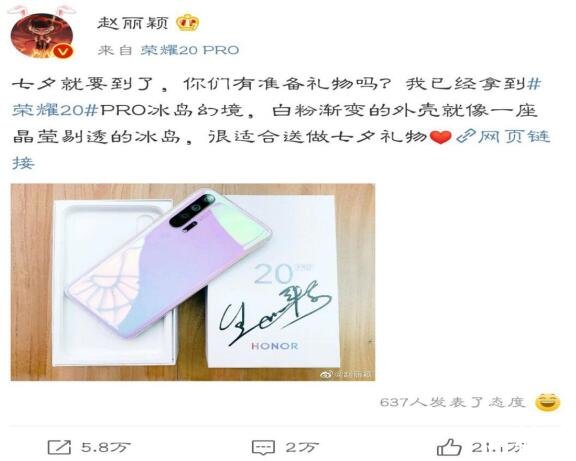
Task: Open the 赵丽颖 username profile link
Action: tap(133, 23)
